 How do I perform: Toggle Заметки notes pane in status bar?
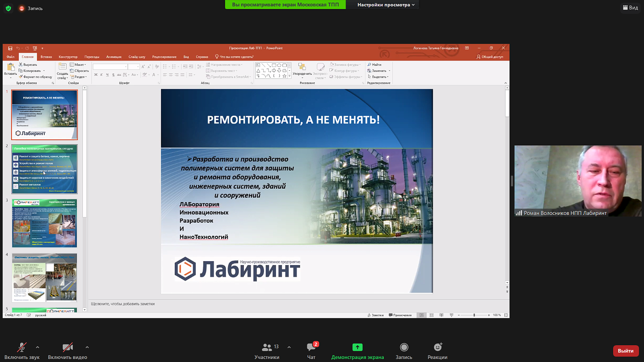[x=376, y=315]
